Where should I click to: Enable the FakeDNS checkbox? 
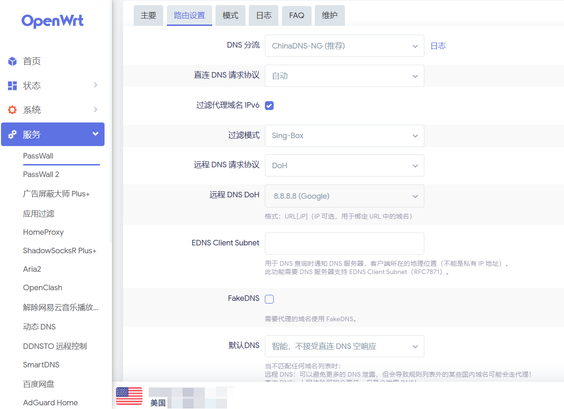[x=269, y=299]
